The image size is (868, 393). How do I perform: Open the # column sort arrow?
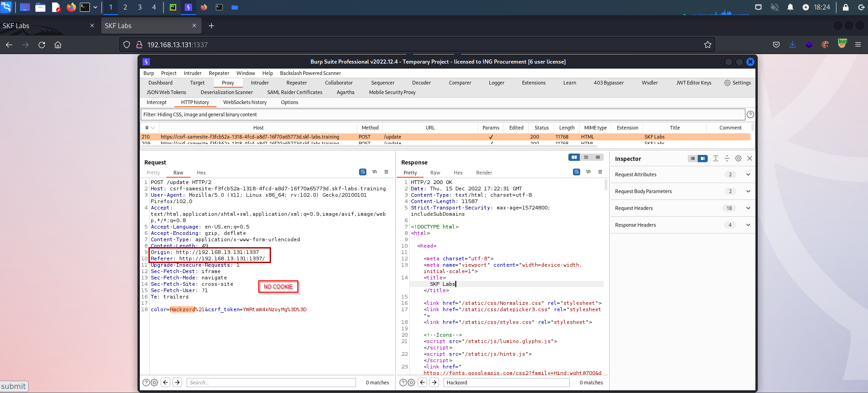153,128
